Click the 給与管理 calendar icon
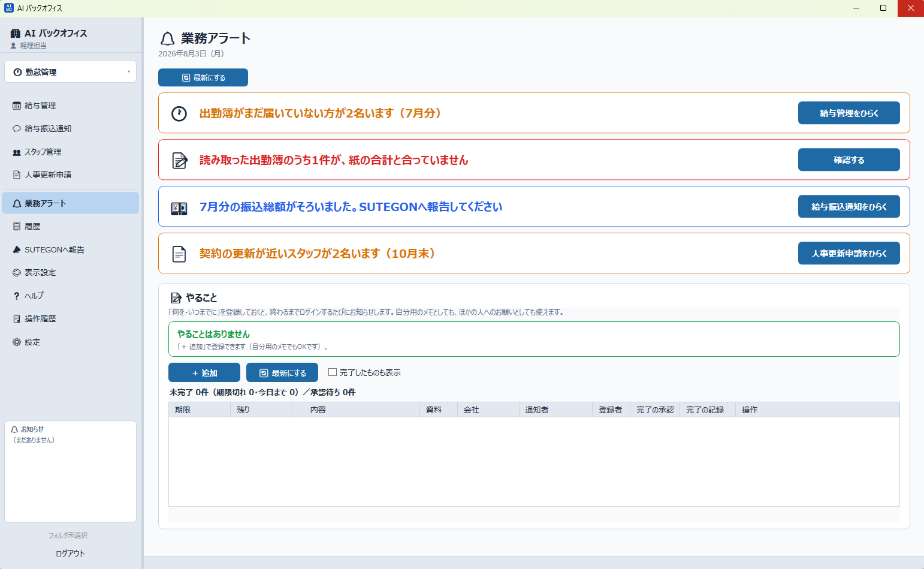The width and height of the screenshot is (924, 569). click(x=17, y=106)
